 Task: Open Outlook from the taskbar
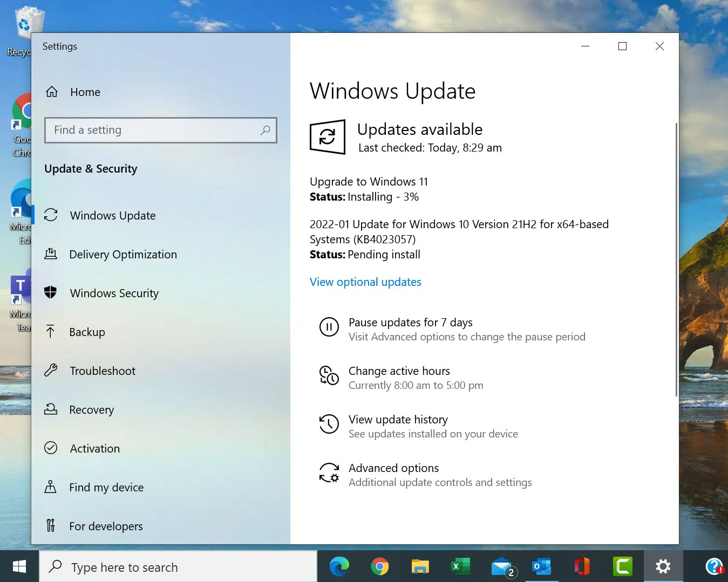coord(542,566)
